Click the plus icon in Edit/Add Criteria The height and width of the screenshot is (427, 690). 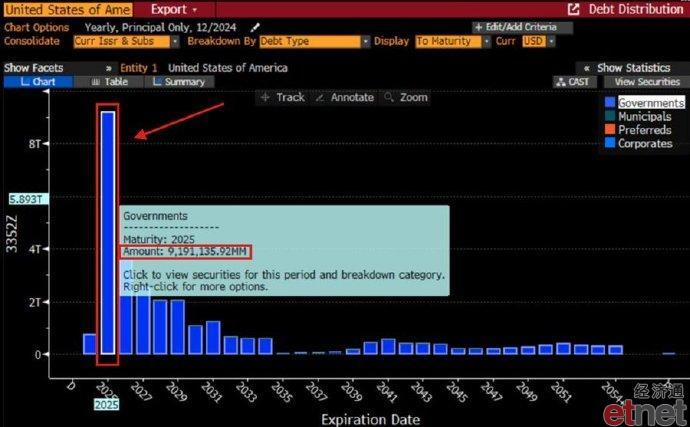pyautogui.click(x=479, y=27)
